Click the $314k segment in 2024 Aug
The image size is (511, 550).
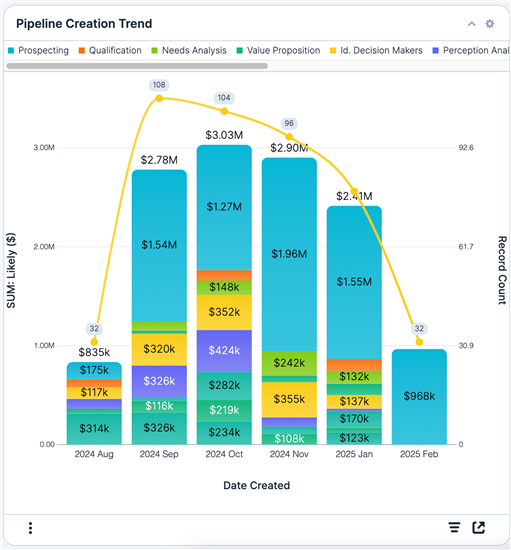(x=94, y=429)
